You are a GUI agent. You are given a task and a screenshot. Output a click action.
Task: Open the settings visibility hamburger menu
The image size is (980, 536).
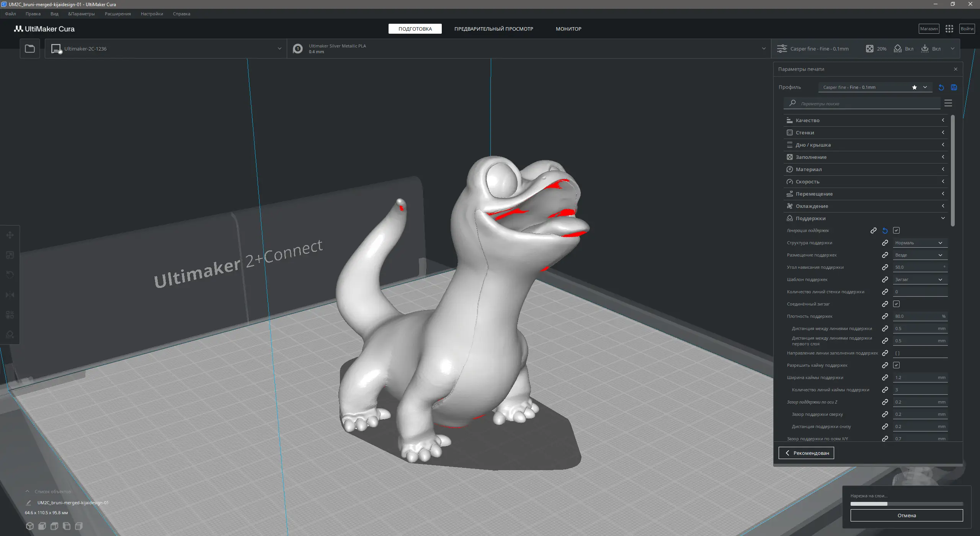click(x=948, y=103)
